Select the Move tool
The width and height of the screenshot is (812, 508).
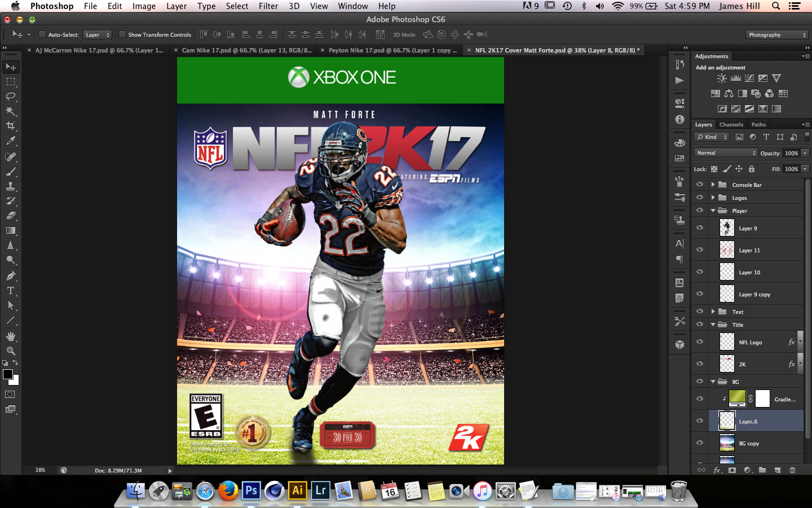pos(11,67)
